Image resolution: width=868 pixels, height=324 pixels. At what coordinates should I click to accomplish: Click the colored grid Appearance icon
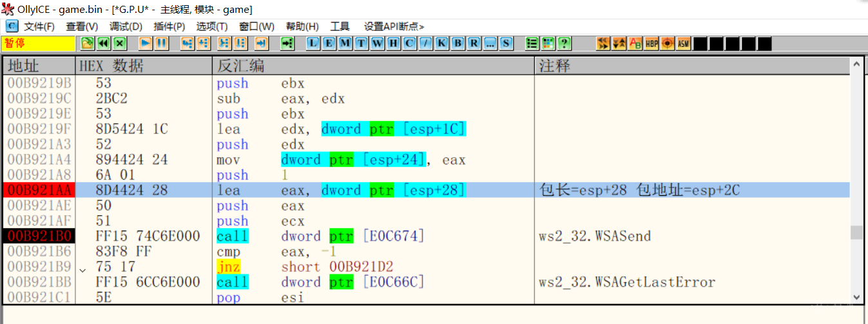(548, 43)
